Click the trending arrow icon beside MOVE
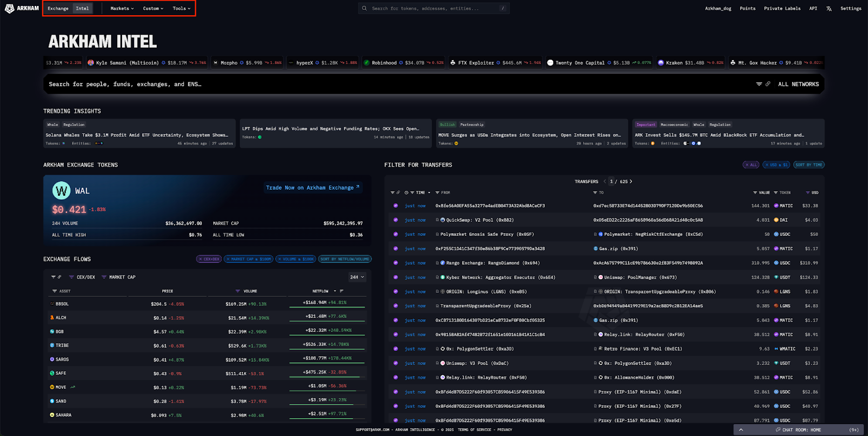Screen dimensions: 868x436 [x=73, y=387]
